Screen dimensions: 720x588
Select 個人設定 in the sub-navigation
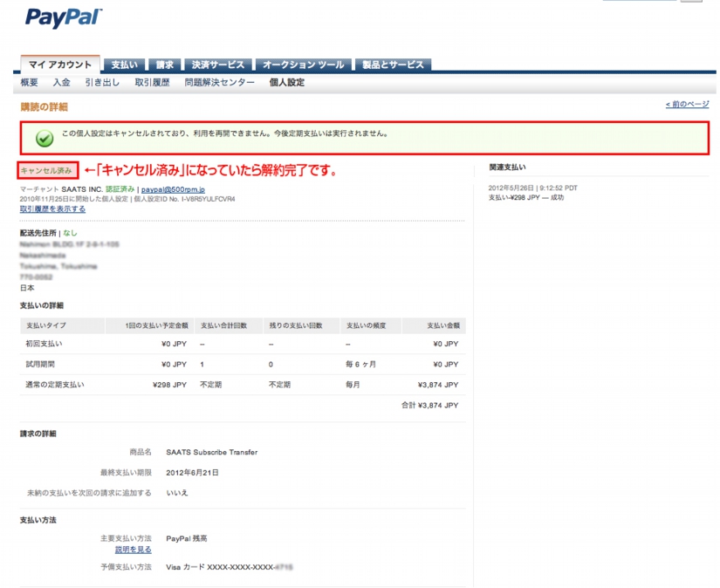pos(287,82)
